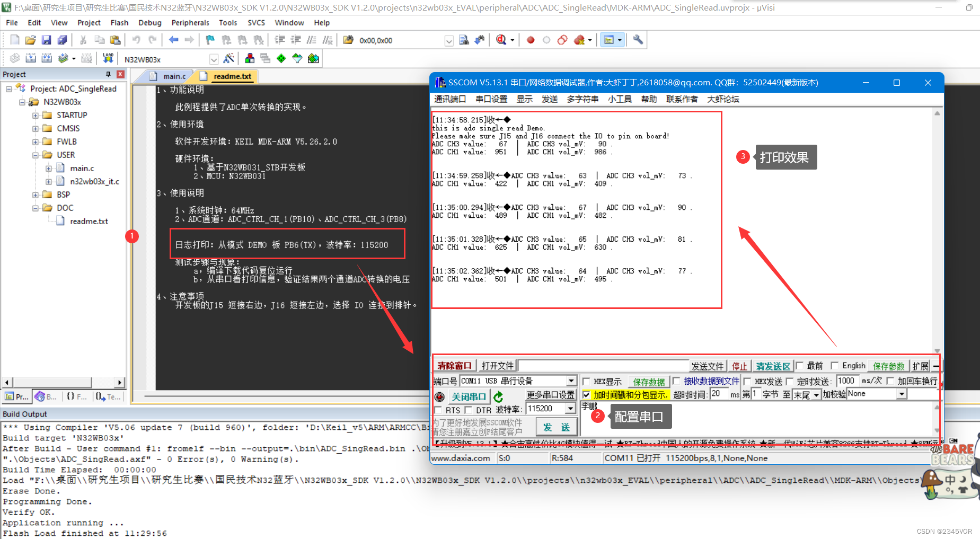
Task: Open the 串口设置 menu in SSCOM
Action: click(x=491, y=99)
